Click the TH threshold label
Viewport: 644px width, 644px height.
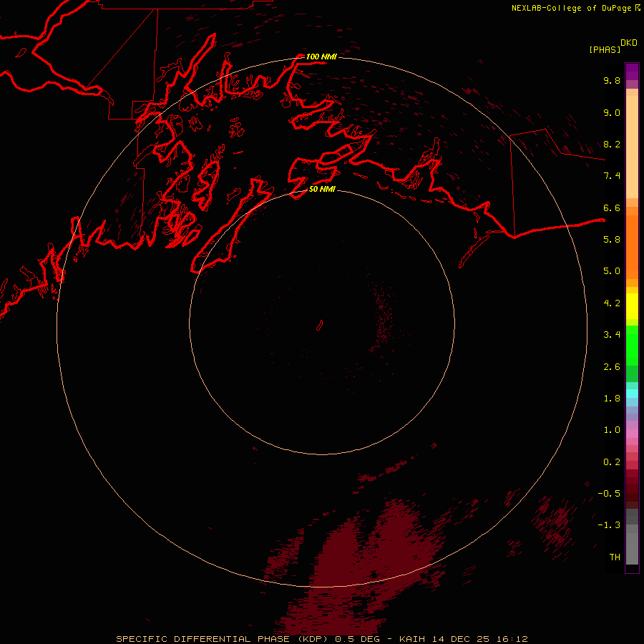point(615,557)
